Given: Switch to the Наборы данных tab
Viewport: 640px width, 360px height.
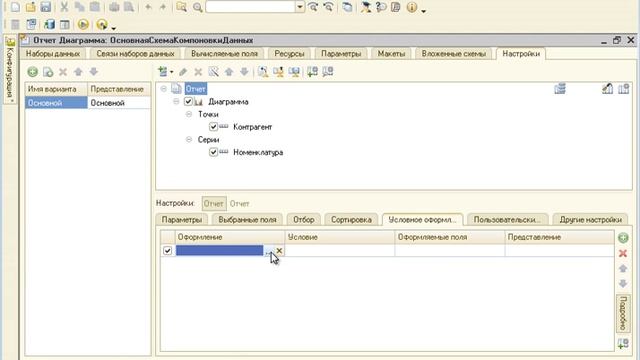Looking at the screenshot, I should click(x=53, y=54).
